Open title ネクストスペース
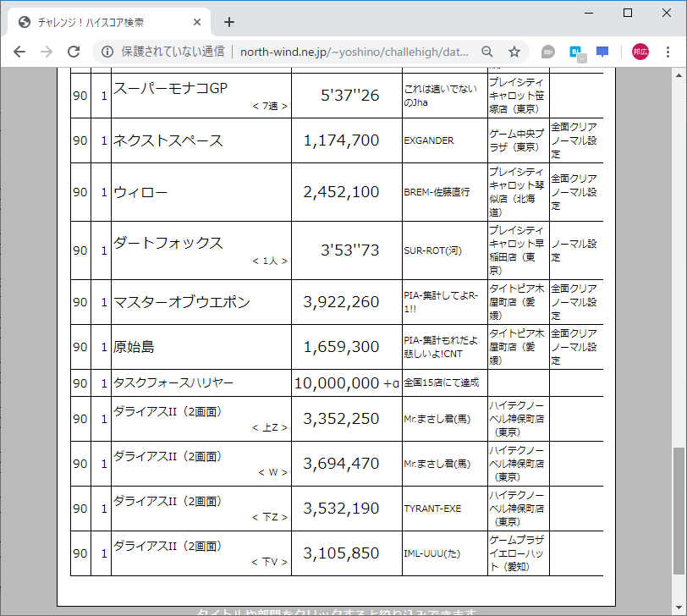 168,140
